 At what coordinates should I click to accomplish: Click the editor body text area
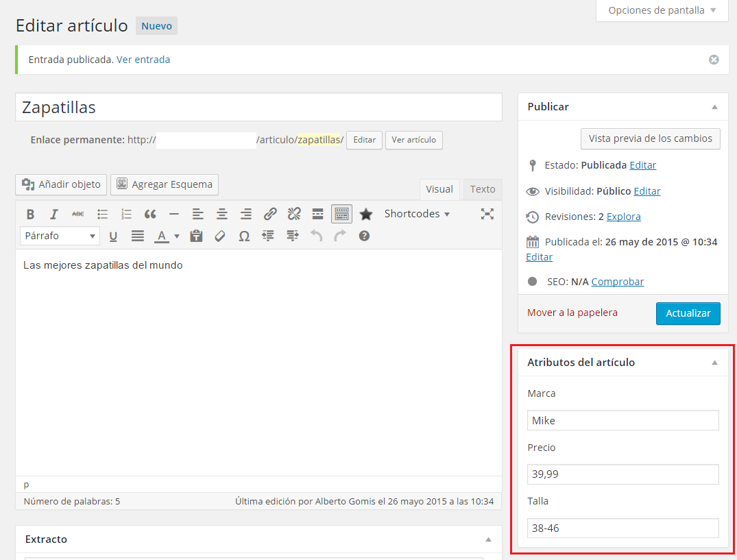pos(258,363)
